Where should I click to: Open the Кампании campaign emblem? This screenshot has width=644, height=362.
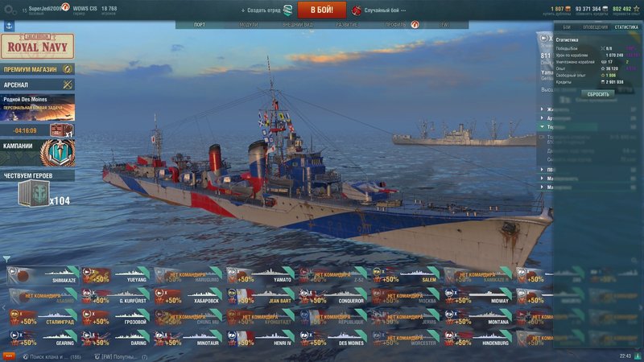point(58,152)
